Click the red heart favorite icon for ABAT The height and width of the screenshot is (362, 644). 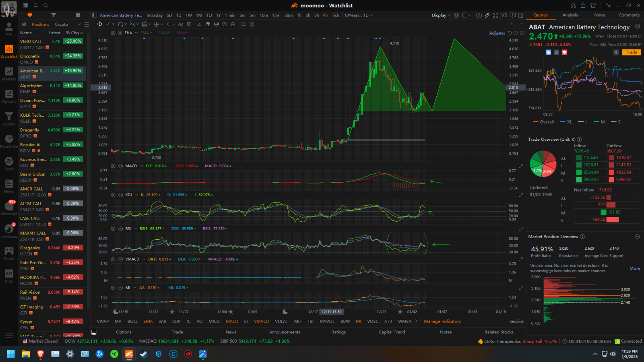564,52
